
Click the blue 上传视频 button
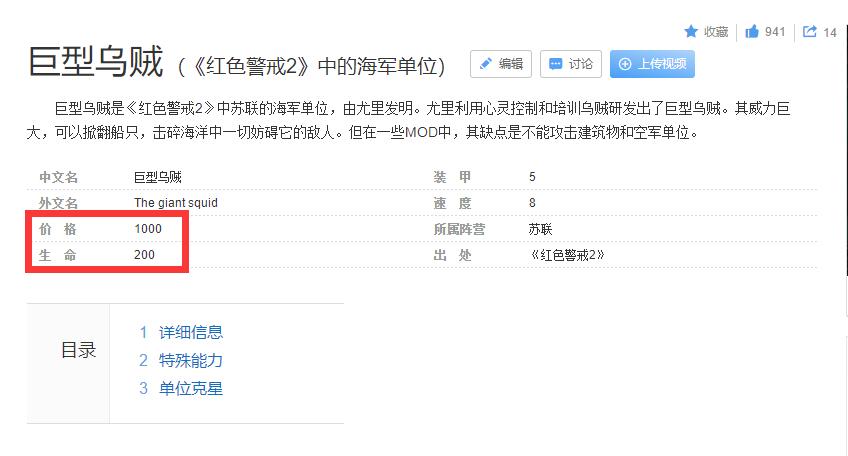pyautogui.click(x=652, y=64)
